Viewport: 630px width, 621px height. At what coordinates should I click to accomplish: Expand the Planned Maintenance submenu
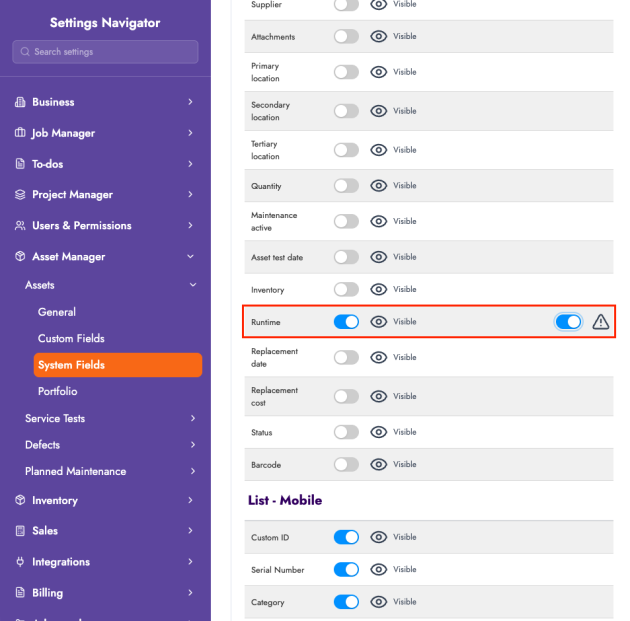coord(192,471)
